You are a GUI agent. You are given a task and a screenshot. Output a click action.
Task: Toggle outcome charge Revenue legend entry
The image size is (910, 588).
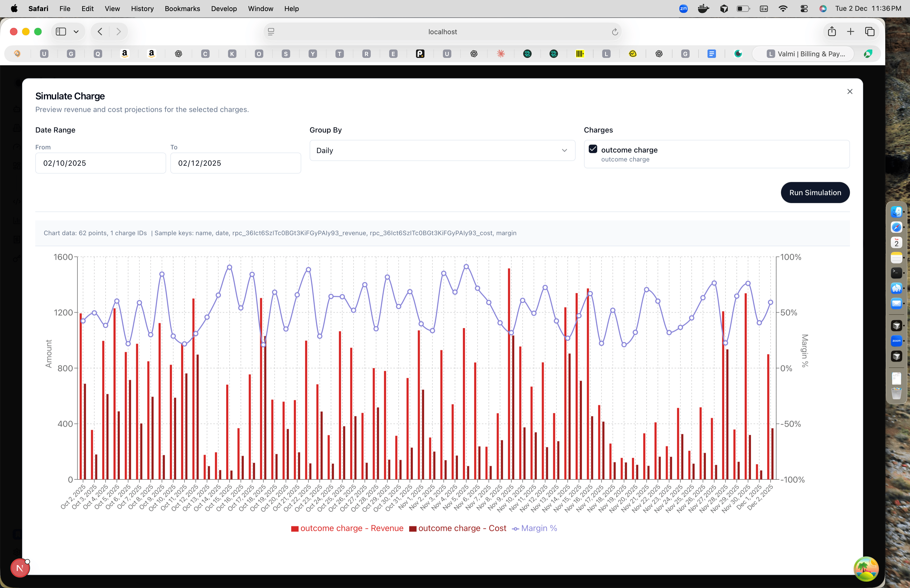click(x=347, y=528)
